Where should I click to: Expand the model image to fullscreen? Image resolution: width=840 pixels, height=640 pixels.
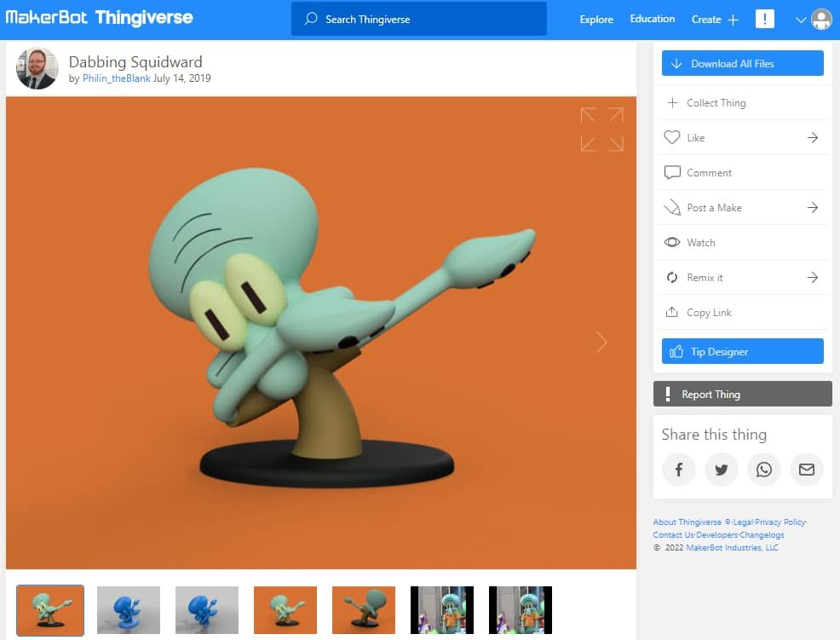pyautogui.click(x=601, y=129)
